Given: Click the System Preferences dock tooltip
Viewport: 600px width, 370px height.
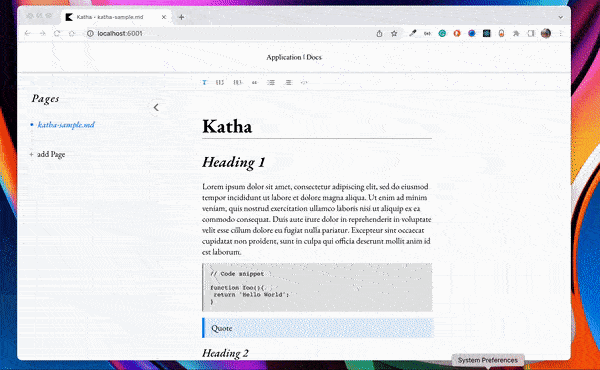Looking at the screenshot, I should click(x=488, y=360).
